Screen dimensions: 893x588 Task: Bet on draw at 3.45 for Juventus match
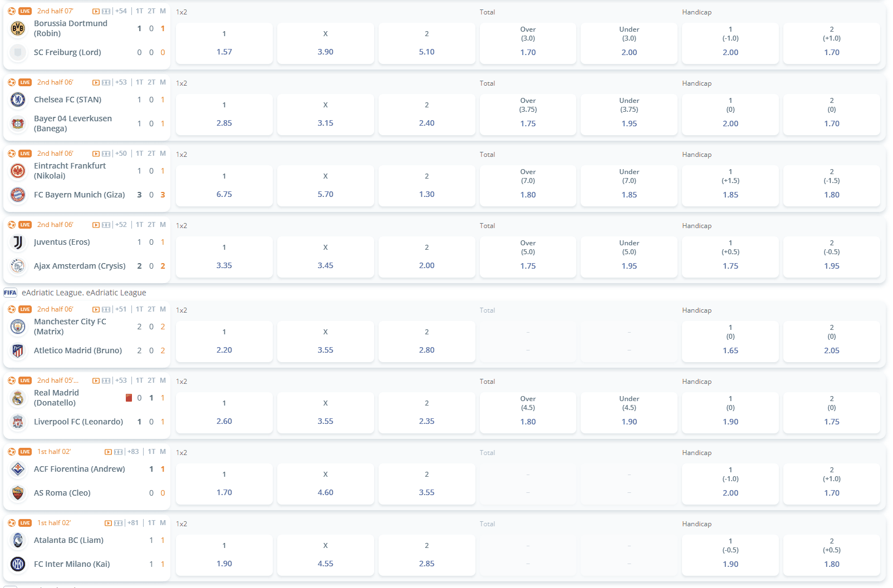click(326, 257)
